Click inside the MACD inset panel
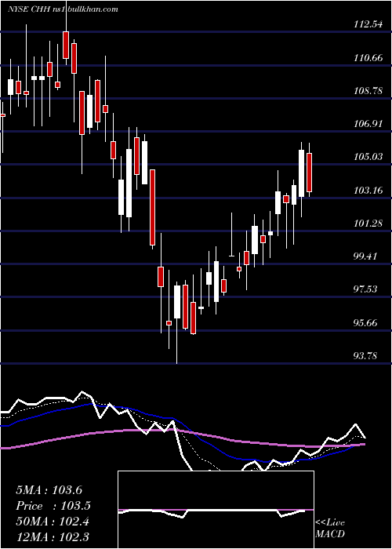This screenshot has height=549, width=392. click(x=216, y=510)
